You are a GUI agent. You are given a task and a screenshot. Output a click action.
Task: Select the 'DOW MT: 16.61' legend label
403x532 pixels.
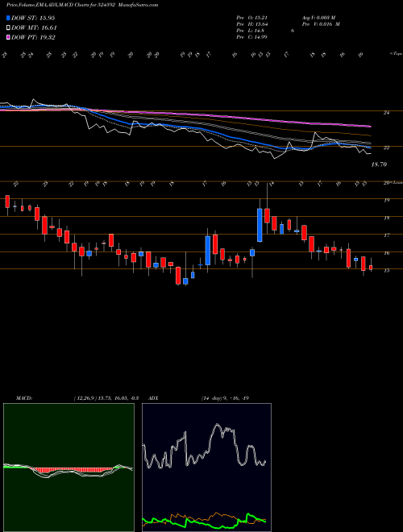[x=34, y=28]
